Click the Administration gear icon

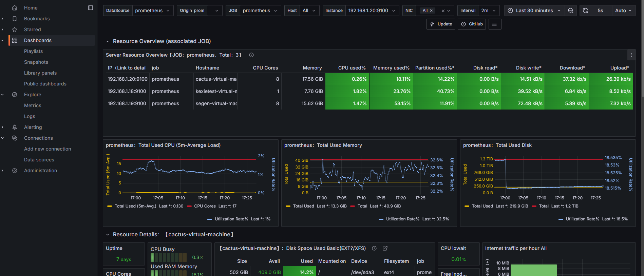(15, 171)
